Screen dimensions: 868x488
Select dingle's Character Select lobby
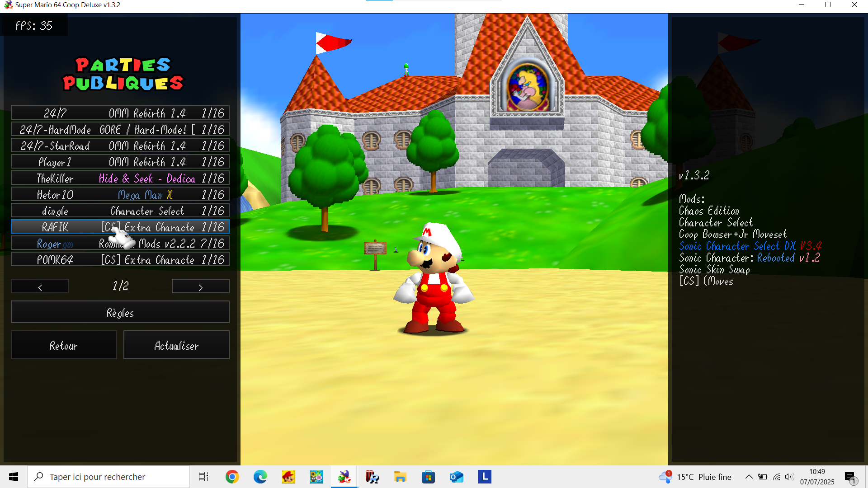[x=120, y=211]
